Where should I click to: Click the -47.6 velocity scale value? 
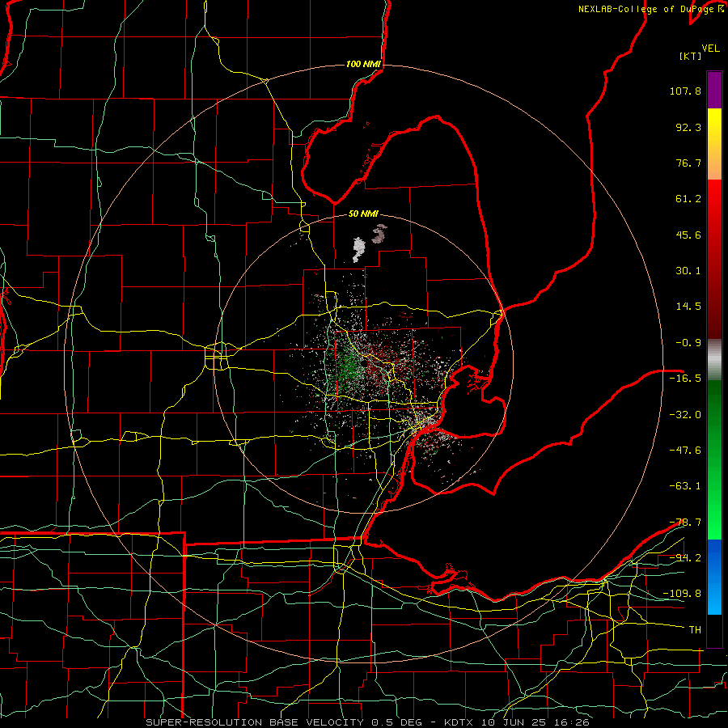685,451
